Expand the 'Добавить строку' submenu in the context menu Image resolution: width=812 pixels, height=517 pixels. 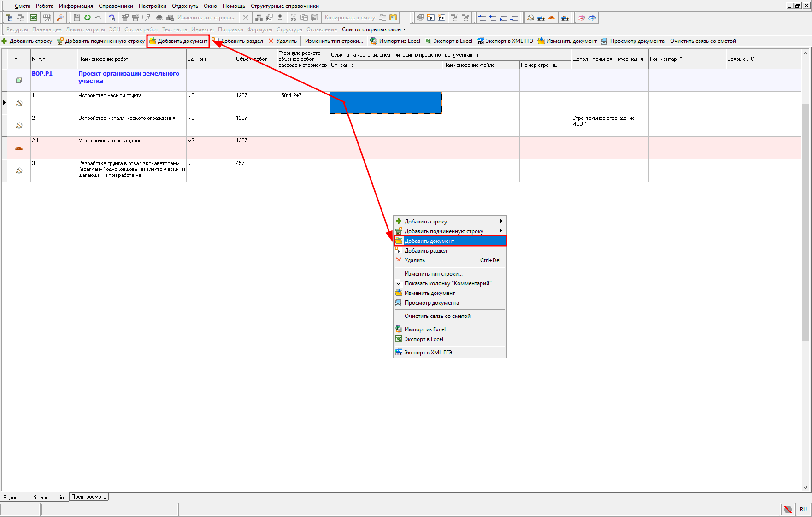[450, 222]
